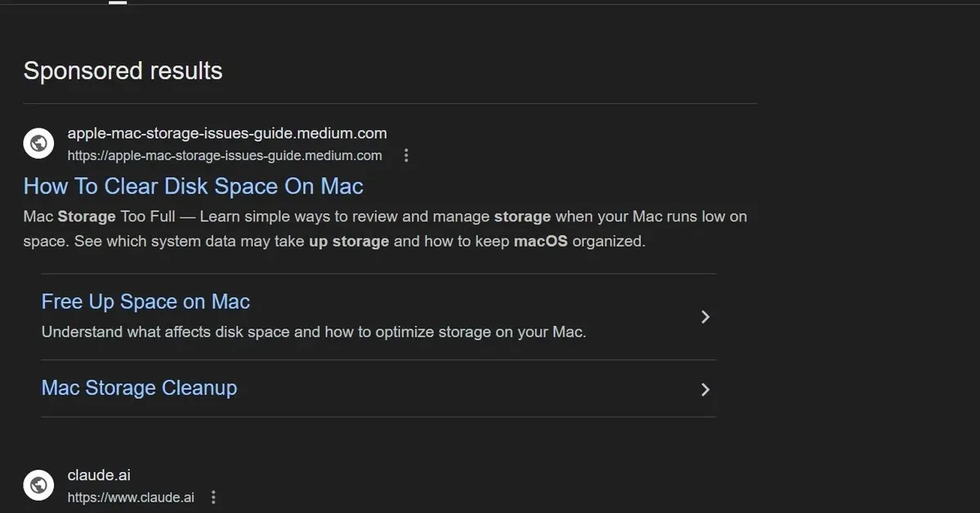This screenshot has width=980, height=513.
Task: Open the three-dot menu beside the medium.com URL
Action: [406, 154]
